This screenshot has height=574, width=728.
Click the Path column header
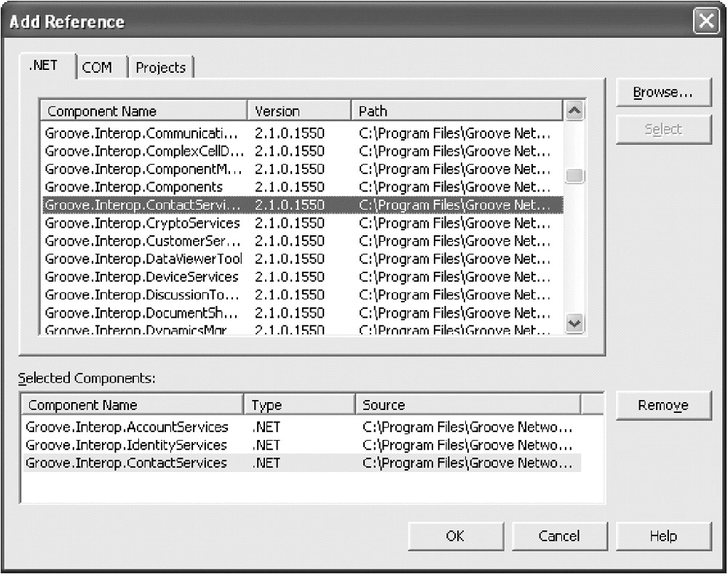(456, 111)
